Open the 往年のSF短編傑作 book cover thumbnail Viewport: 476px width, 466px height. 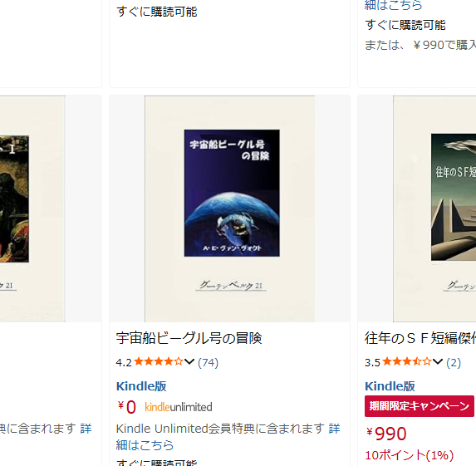[434, 208]
